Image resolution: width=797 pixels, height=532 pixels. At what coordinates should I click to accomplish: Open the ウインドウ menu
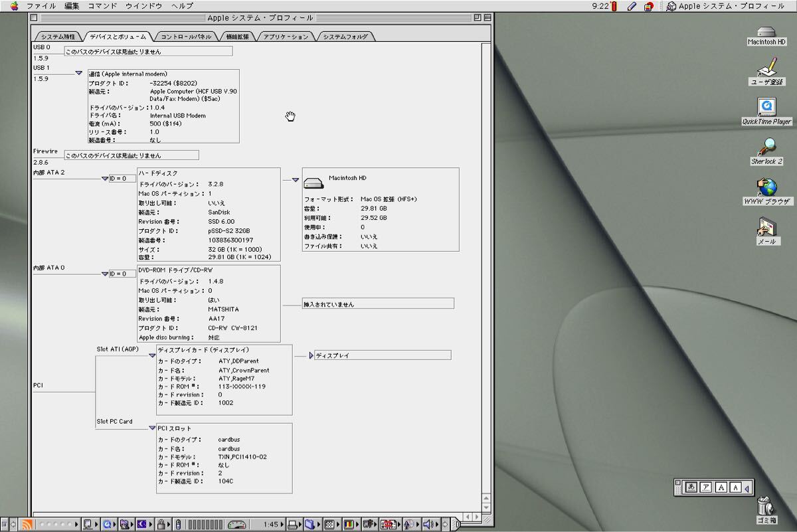(x=143, y=6)
